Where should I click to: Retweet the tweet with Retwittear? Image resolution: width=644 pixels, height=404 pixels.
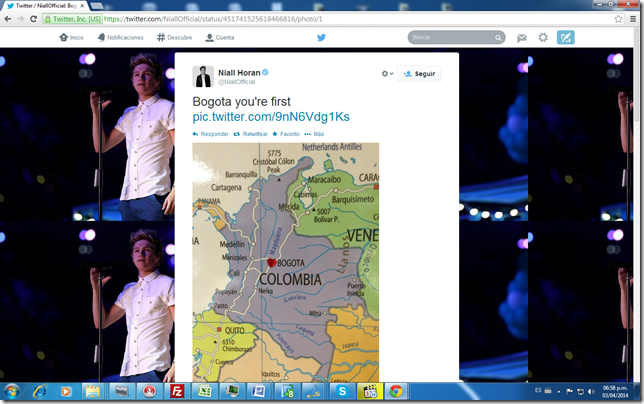(x=251, y=134)
